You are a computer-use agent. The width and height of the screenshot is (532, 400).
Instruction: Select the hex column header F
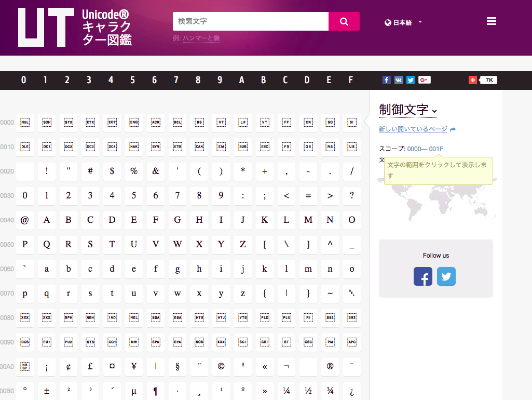[351, 81]
